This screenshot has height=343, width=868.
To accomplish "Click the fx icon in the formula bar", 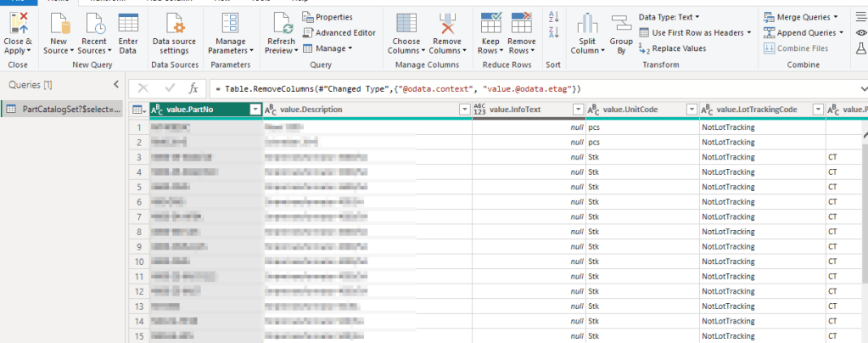I will point(193,88).
